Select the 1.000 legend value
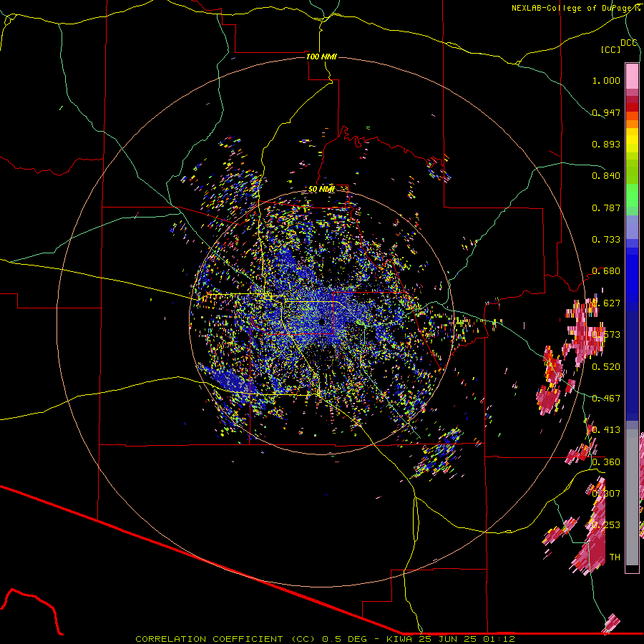 606,80
